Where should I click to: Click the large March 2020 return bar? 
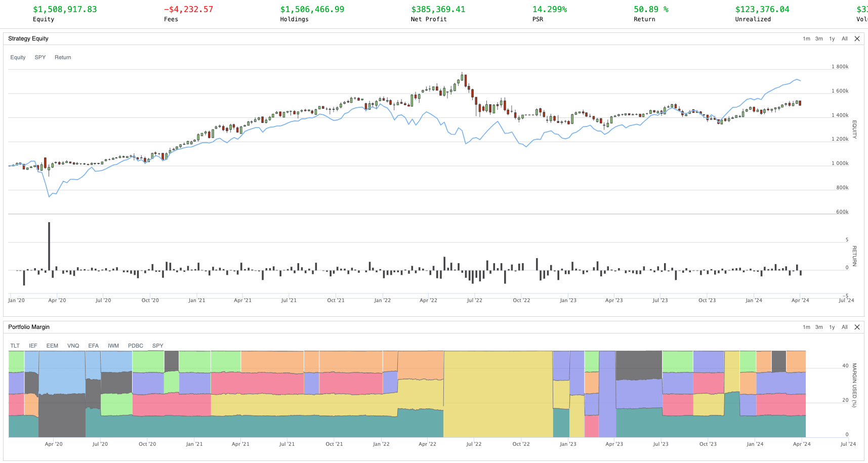click(x=49, y=245)
